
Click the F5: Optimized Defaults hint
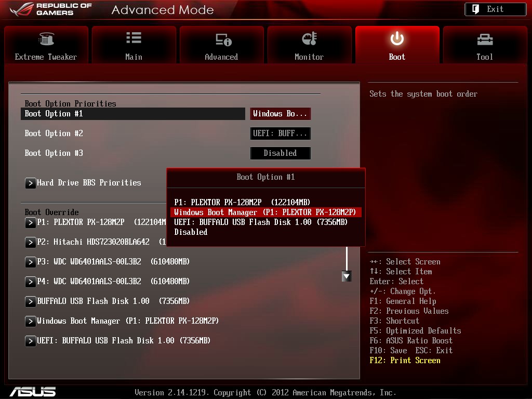click(x=415, y=330)
